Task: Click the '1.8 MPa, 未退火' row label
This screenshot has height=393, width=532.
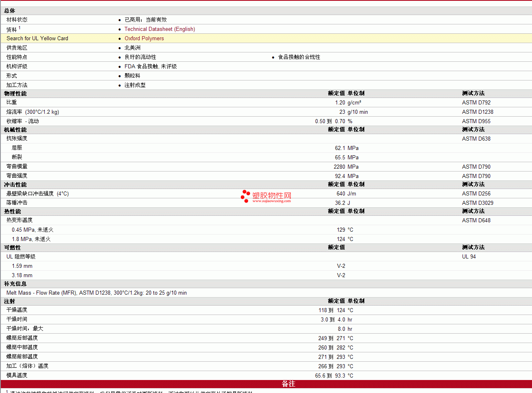Action: (31, 239)
